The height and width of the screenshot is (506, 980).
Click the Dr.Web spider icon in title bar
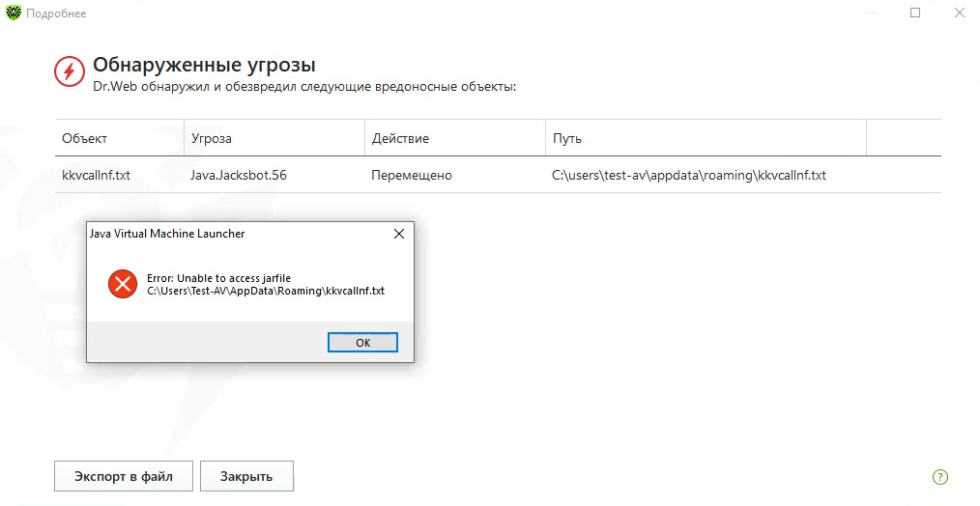13,14
